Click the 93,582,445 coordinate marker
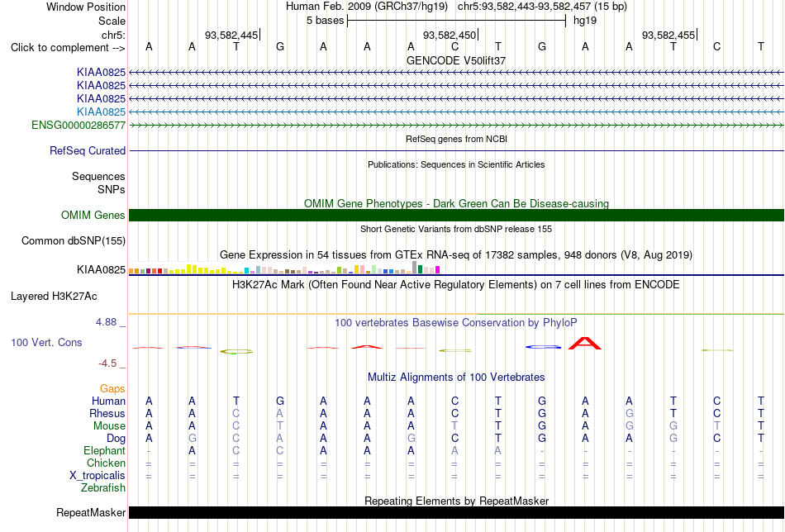Image resolution: width=785 pixels, height=532 pixels. [231, 35]
